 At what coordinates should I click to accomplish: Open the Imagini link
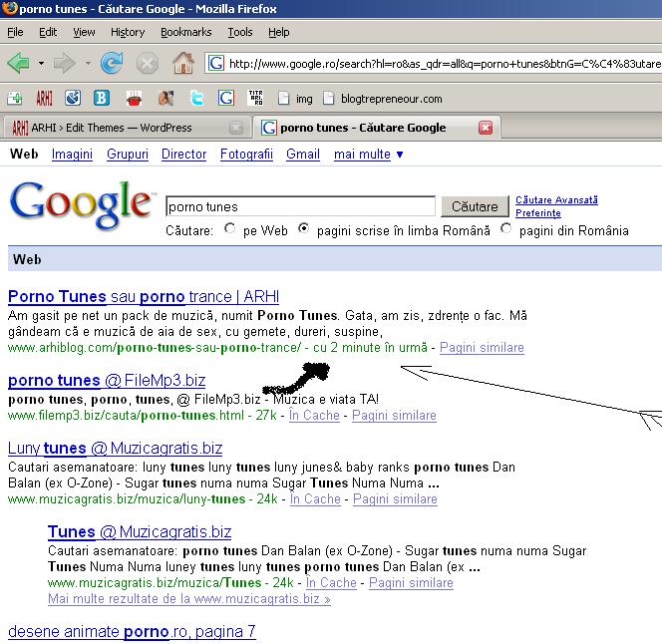click(x=72, y=155)
